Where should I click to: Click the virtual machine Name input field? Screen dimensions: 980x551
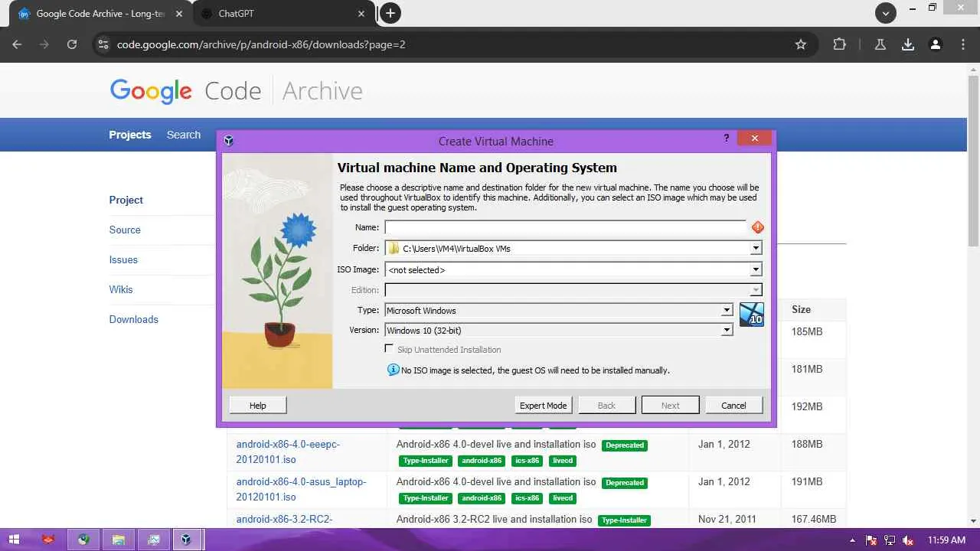(x=566, y=227)
